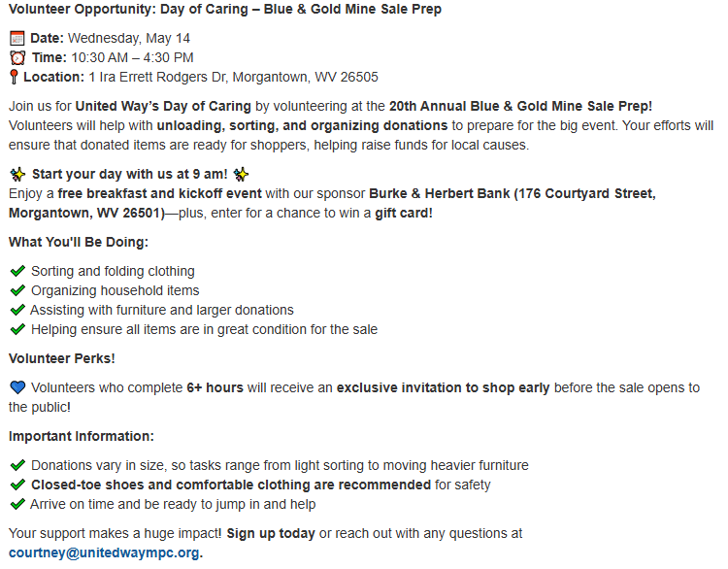728x569 pixels.
Task: Click the sparkle icon before Start your day
Action: coord(17,175)
